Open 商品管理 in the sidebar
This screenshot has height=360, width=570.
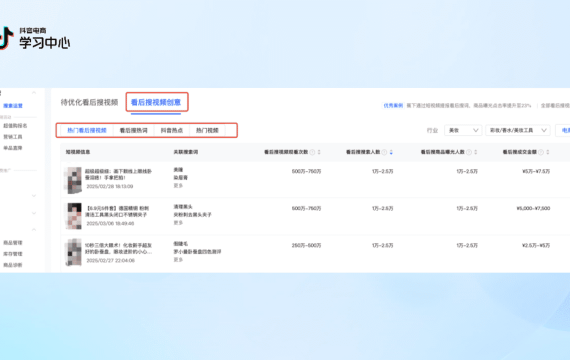click(x=13, y=243)
